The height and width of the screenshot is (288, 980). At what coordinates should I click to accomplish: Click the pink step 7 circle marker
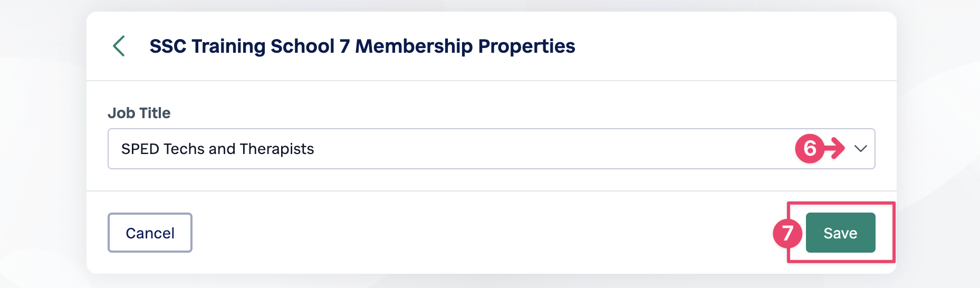click(787, 233)
